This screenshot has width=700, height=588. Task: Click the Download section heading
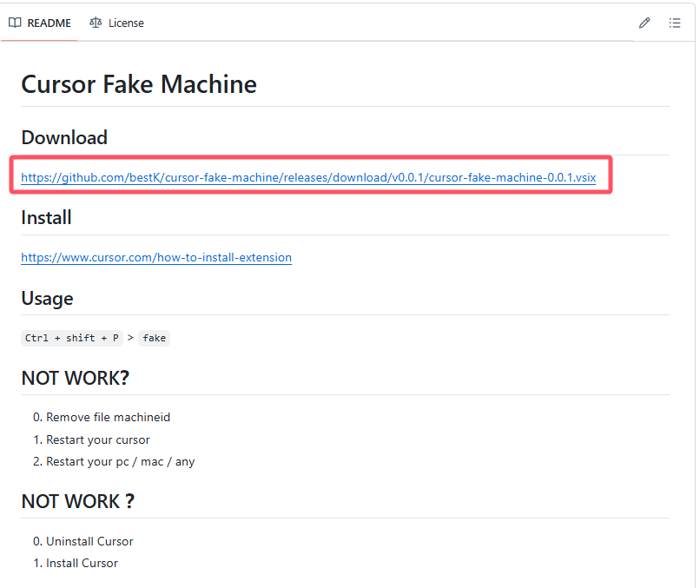(x=64, y=137)
